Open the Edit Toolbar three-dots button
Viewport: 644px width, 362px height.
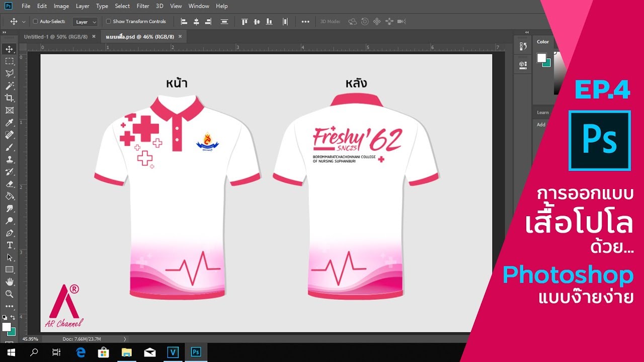(x=10, y=306)
